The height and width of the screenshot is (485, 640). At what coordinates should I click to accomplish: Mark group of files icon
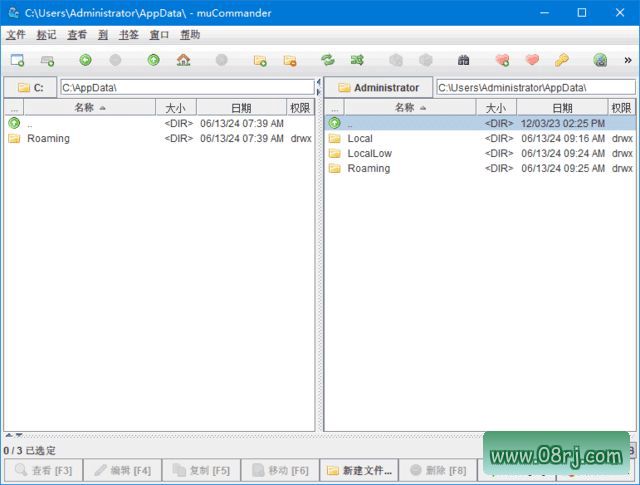click(x=260, y=61)
